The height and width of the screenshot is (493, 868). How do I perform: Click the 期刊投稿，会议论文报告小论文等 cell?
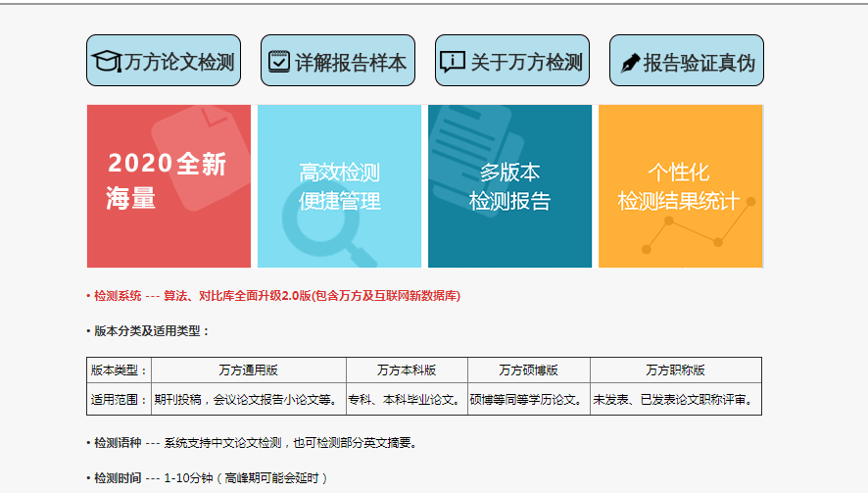[x=249, y=399]
